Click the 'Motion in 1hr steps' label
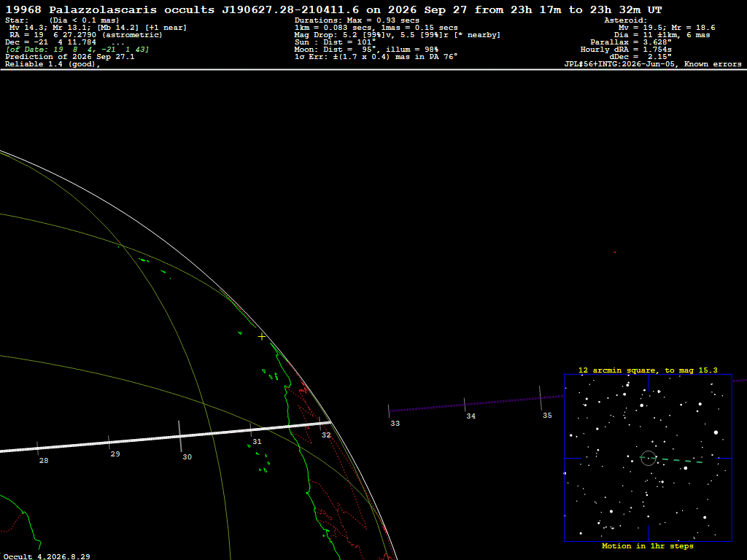Viewport: 747px width, 560px height. tap(648, 545)
